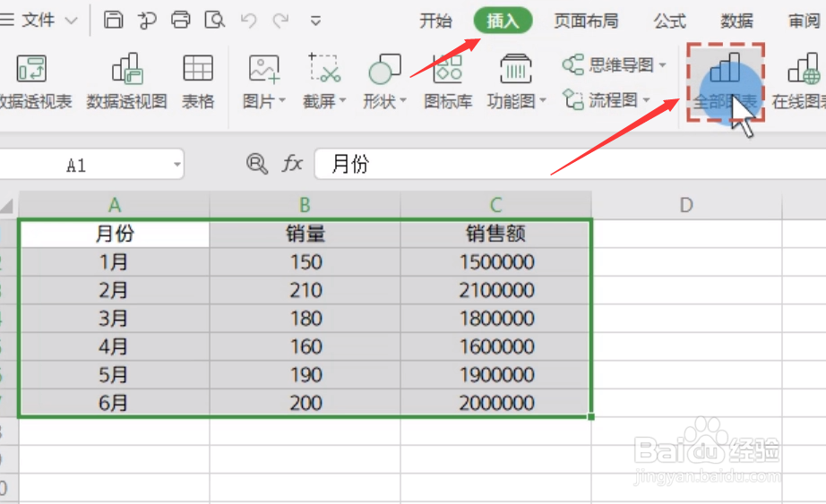Click the fx insert function icon
The height and width of the screenshot is (504, 826).
point(292,164)
